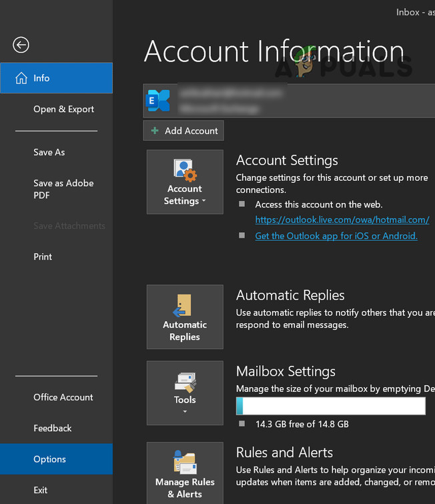Click the Tools mailbox cleanup icon

(185, 382)
